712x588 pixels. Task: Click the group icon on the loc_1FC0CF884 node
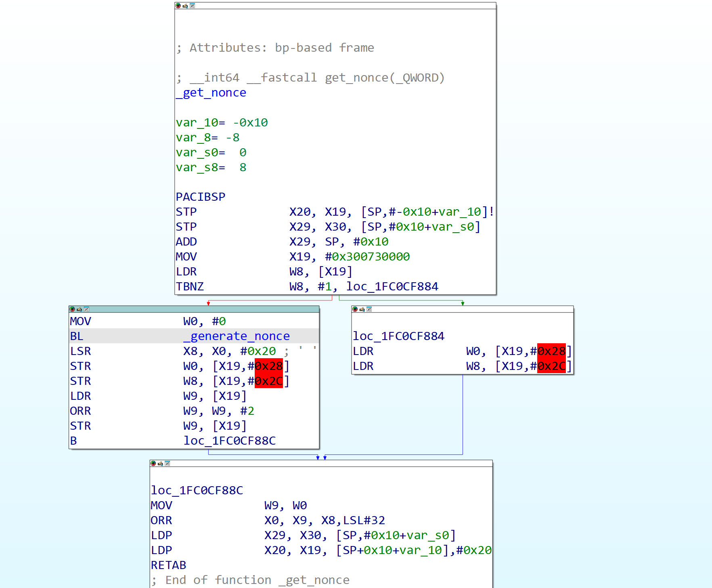[x=369, y=309]
